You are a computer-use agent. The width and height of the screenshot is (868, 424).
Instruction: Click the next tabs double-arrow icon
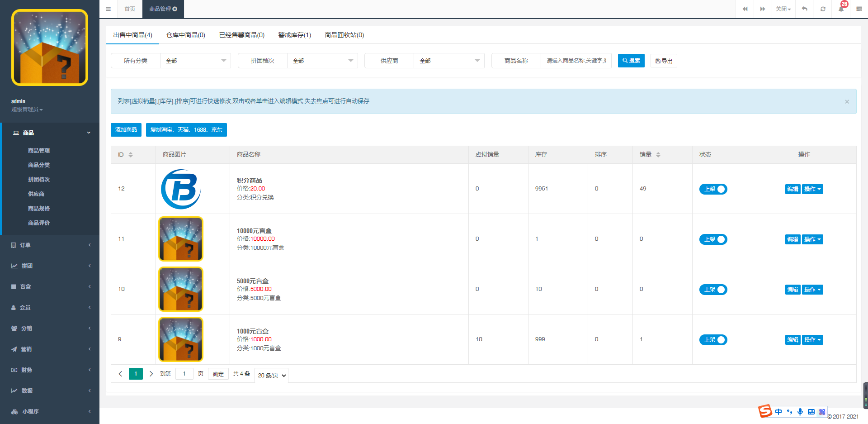pyautogui.click(x=763, y=9)
